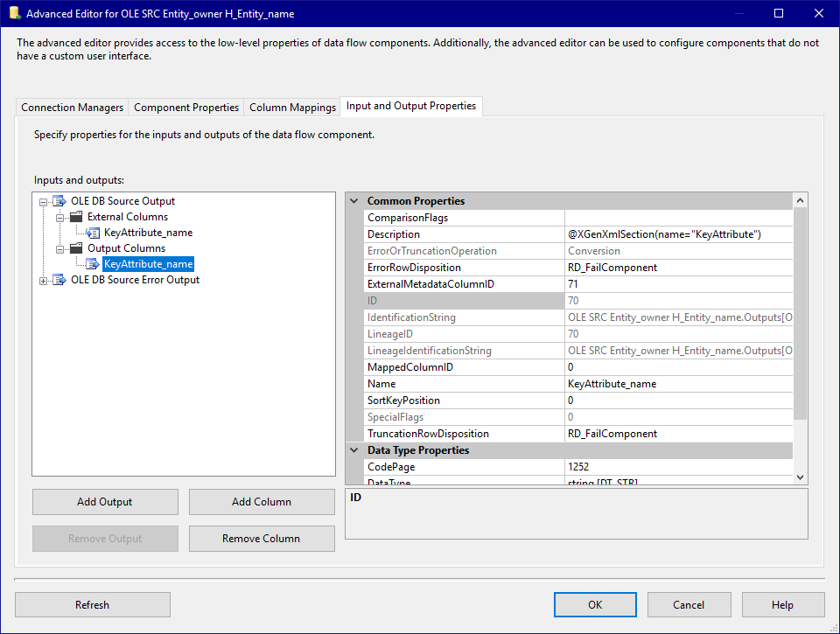Screen dimensions: 840x634
Task: Click the property grid scrollbar thumb
Action: click(800, 314)
